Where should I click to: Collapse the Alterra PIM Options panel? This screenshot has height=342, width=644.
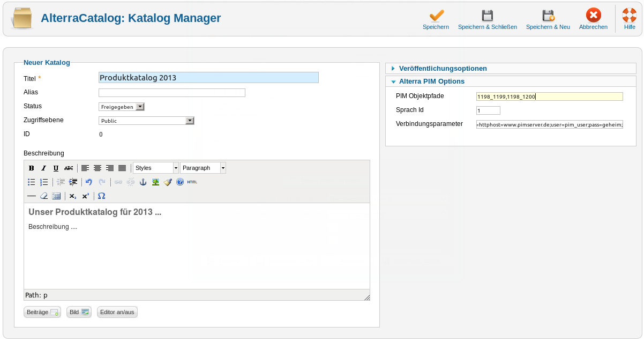pyautogui.click(x=431, y=81)
